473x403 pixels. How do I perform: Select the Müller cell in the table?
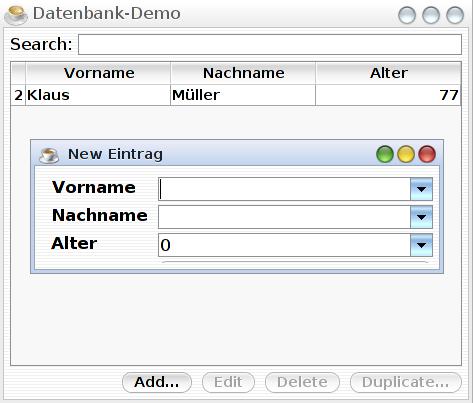click(x=243, y=95)
